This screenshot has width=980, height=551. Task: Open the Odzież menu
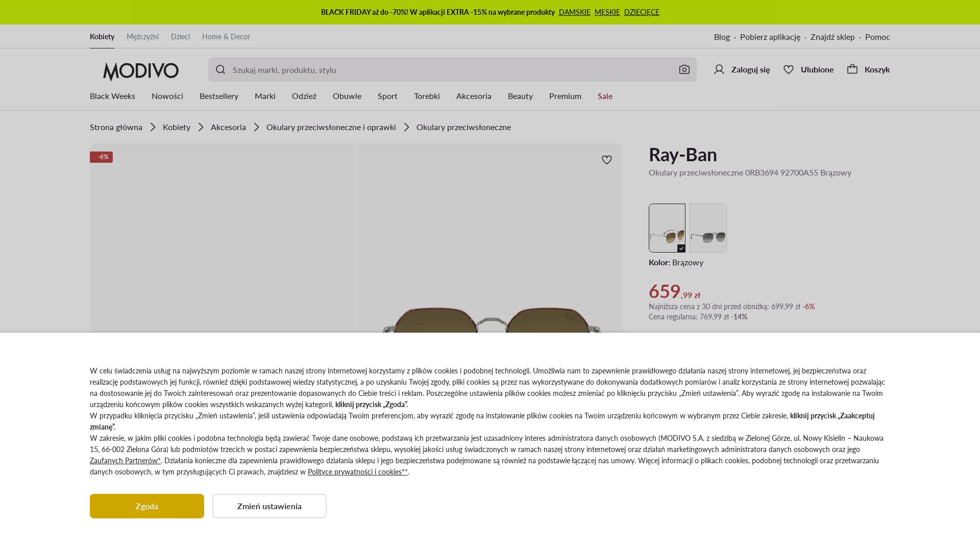point(304,96)
